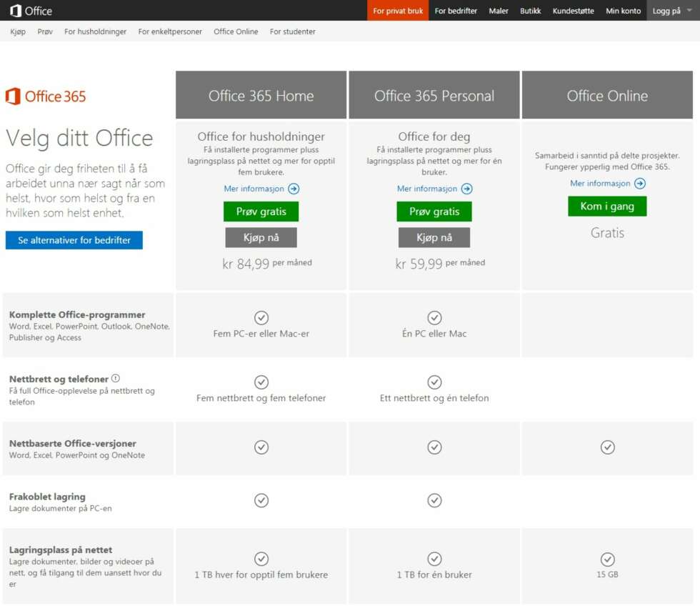Viewport: 700px width, 611px height.
Task: Click the Nettbaserte Office-versjoner checkmark in the Home column
Action: (x=261, y=447)
